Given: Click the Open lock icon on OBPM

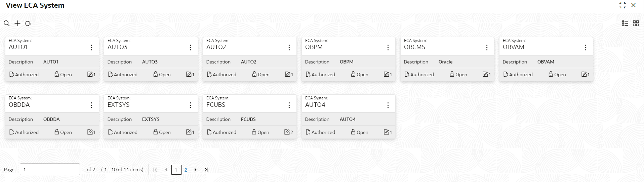Looking at the screenshot, I should [353, 74].
